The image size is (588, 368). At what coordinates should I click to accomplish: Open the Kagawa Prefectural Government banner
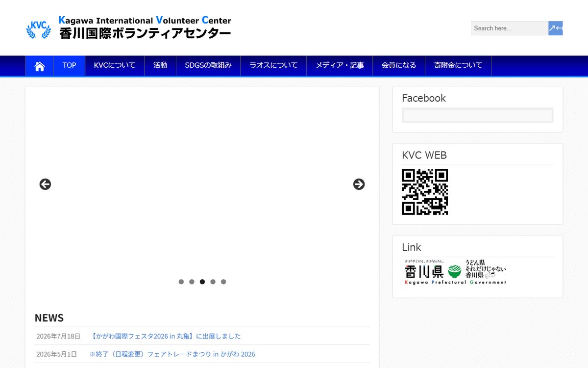point(454,271)
